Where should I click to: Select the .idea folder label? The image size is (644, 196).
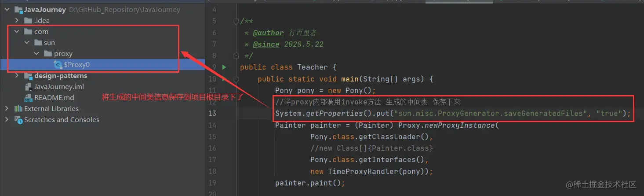pos(42,20)
